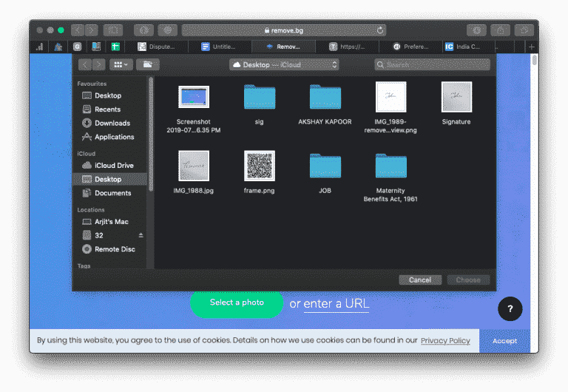Screen dimensions: 568x392
Task: Toggle the Safari sidebar button
Action: point(113,30)
